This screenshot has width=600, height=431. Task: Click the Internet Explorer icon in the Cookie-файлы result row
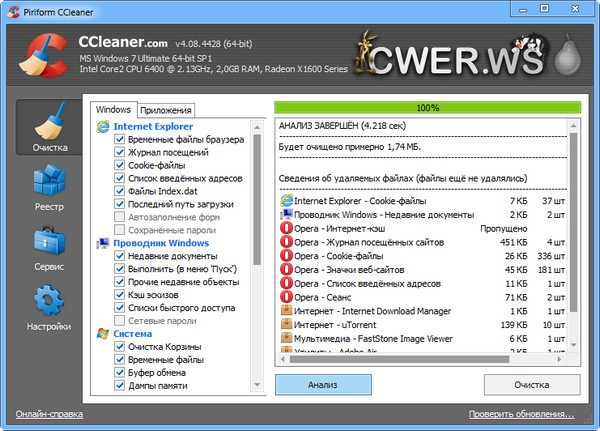(x=286, y=201)
